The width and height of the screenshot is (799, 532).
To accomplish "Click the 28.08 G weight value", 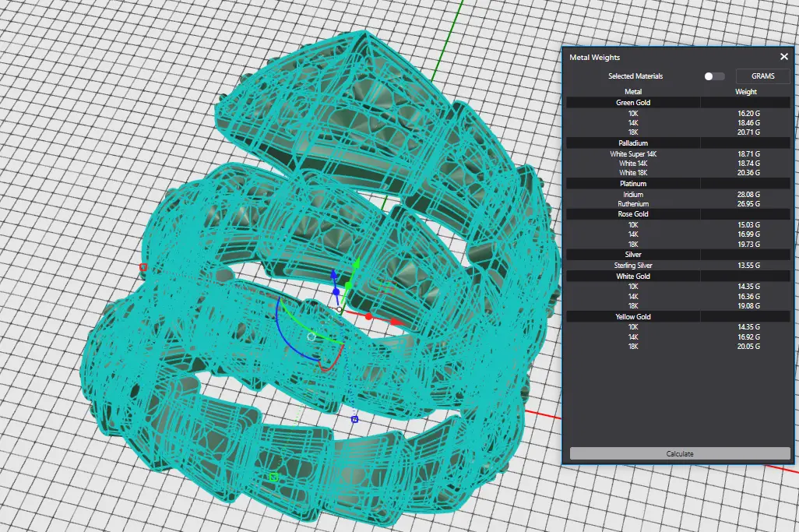I will (x=748, y=194).
